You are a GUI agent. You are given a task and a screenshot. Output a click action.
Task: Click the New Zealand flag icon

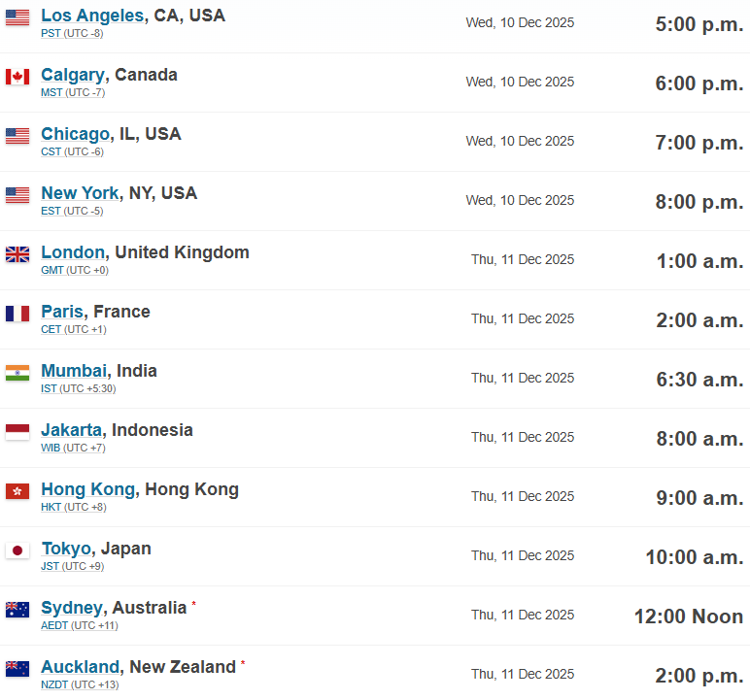pos(17,669)
